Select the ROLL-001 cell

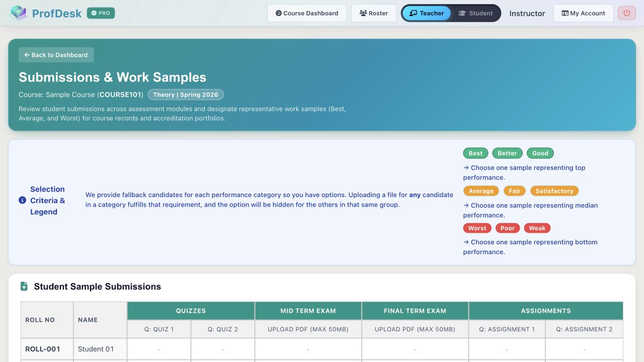pos(47,349)
